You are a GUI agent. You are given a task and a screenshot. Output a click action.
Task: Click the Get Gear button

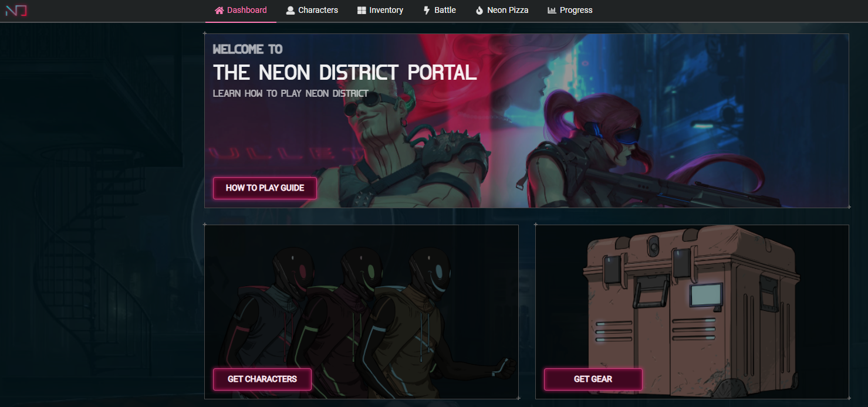[x=593, y=379]
